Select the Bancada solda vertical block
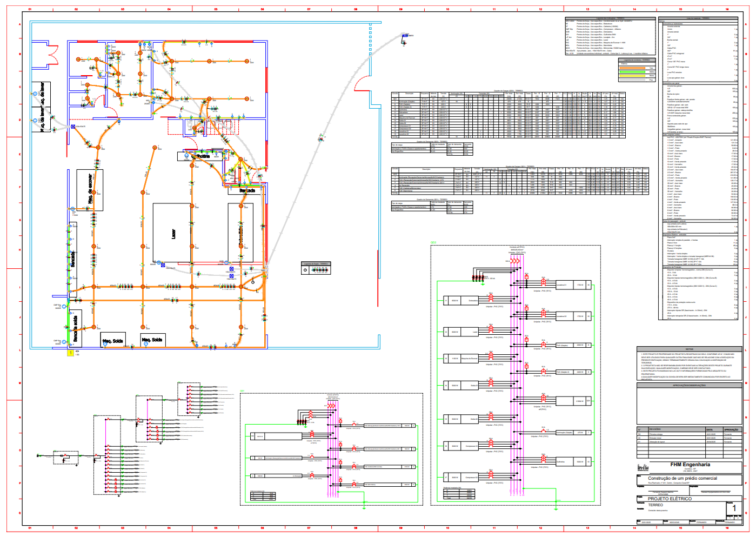Image resolution: width=756 pixels, height=536 pixels. (76, 328)
